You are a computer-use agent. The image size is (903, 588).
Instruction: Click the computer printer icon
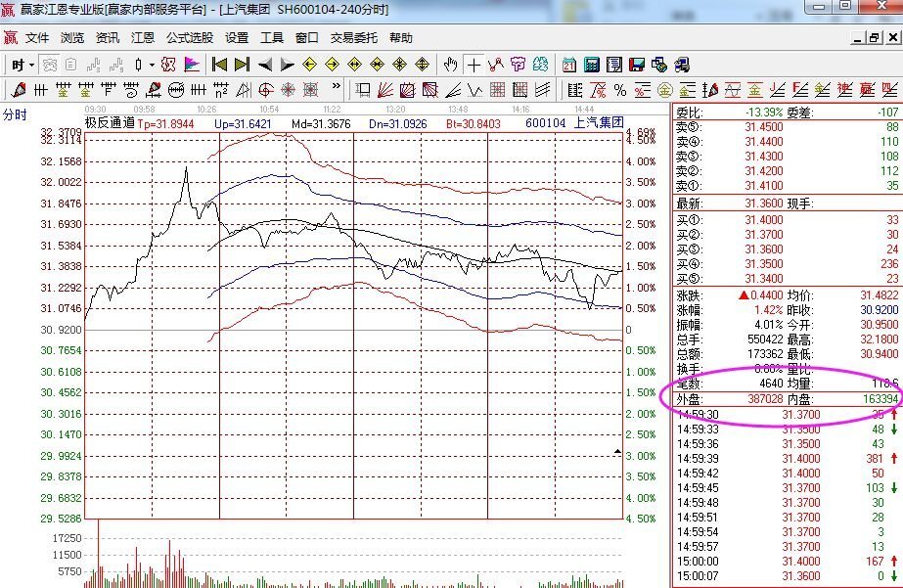pos(682,66)
